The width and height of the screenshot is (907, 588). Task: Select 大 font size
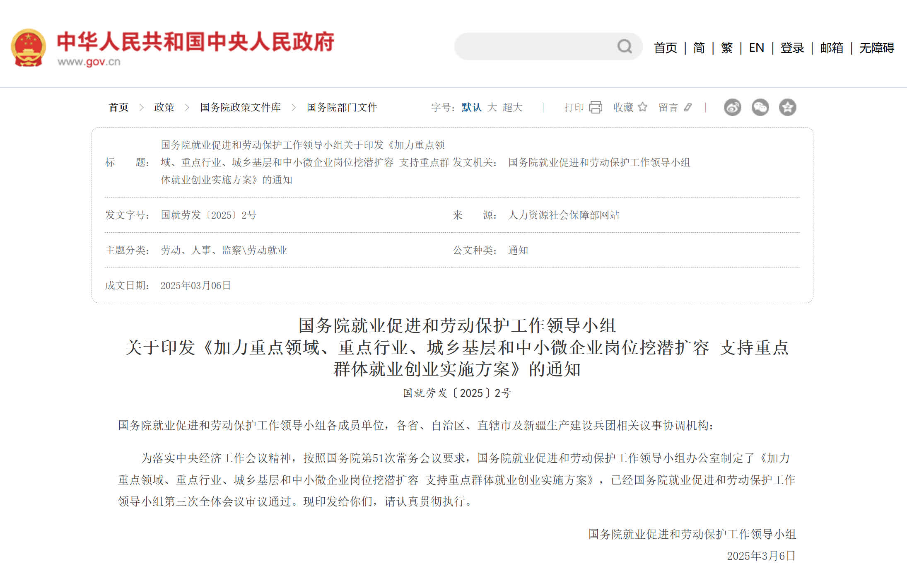tap(492, 107)
